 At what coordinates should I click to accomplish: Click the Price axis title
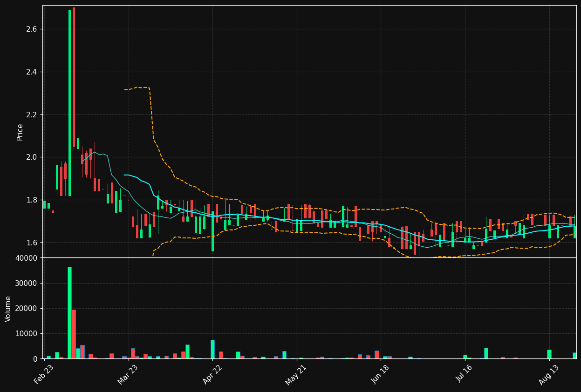20,132
